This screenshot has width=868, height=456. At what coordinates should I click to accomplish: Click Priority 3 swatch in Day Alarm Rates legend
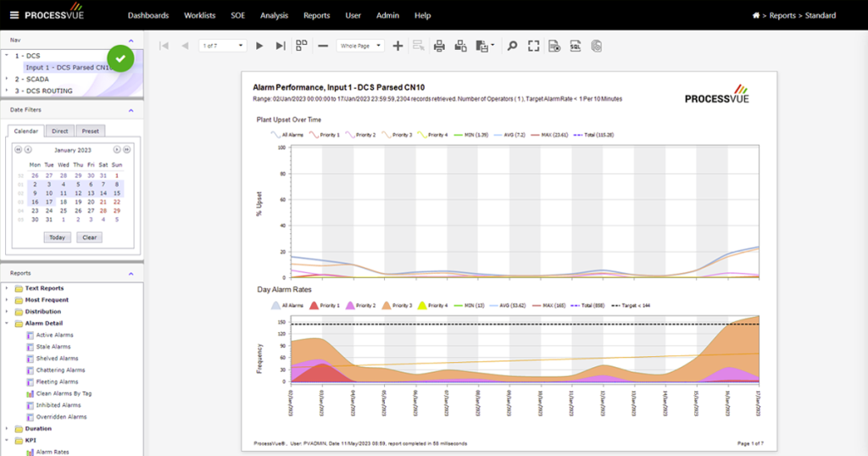[x=387, y=305]
